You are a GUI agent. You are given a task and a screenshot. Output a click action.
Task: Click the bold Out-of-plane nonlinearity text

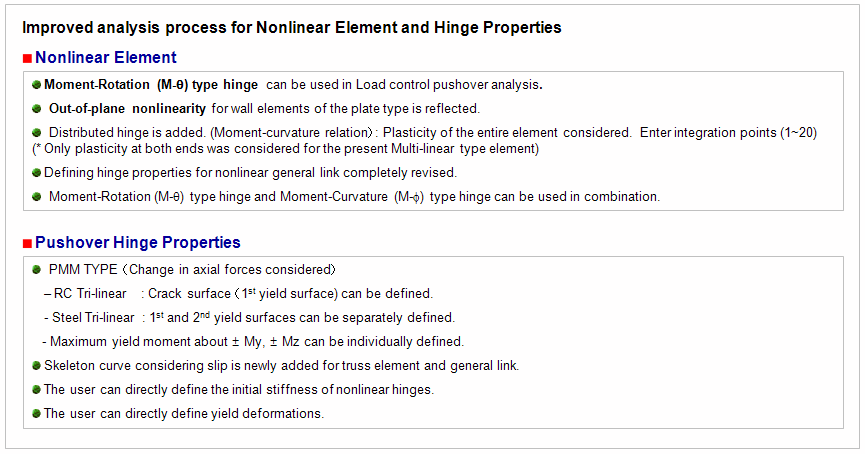(x=128, y=108)
